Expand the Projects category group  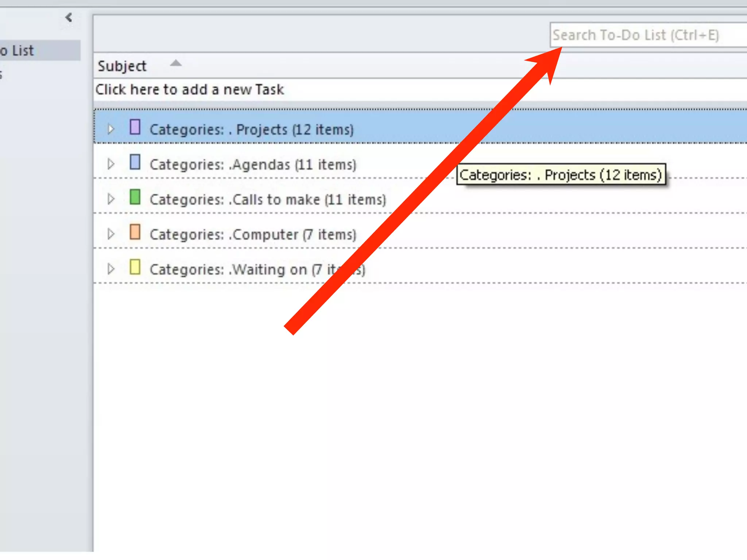pyautogui.click(x=111, y=129)
